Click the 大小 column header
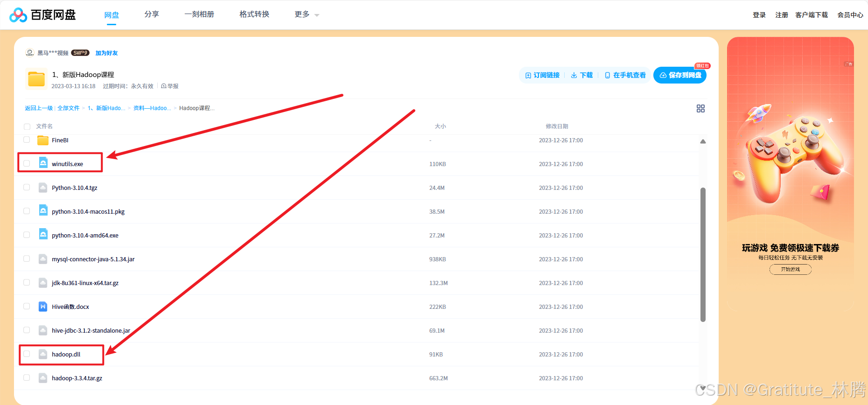Screen dimensions: 868x405 [441, 126]
